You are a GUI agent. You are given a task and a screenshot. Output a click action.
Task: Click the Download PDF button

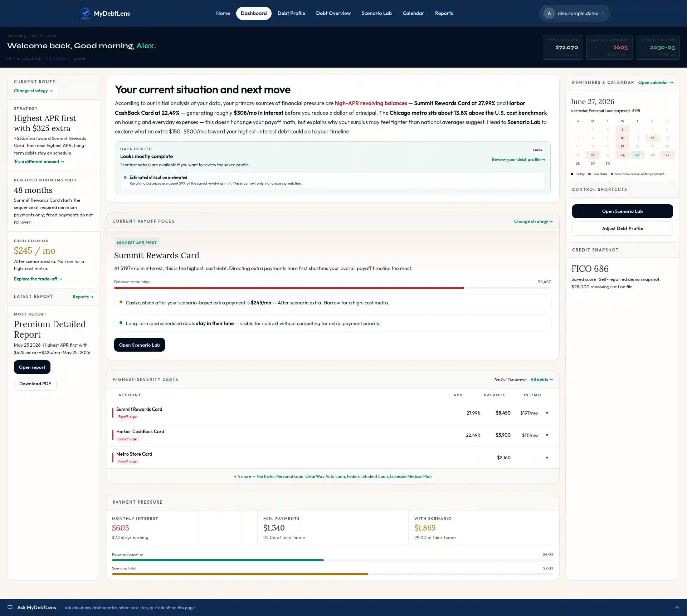click(x=35, y=383)
